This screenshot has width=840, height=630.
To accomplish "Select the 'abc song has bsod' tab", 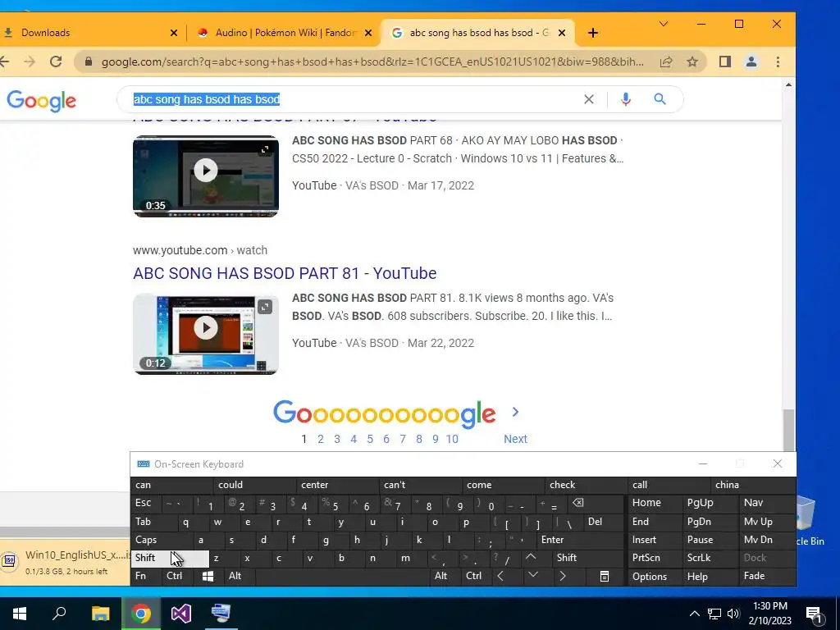I will (x=477, y=33).
